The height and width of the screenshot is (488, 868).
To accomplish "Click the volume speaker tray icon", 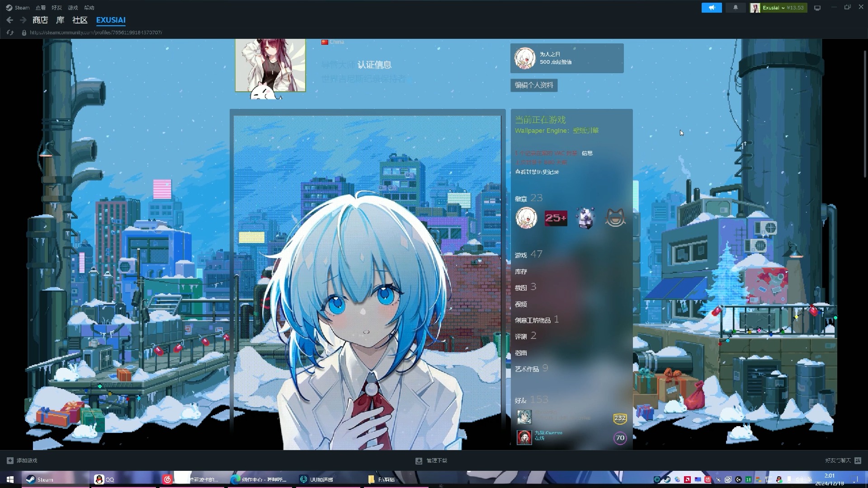I will [799, 479].
